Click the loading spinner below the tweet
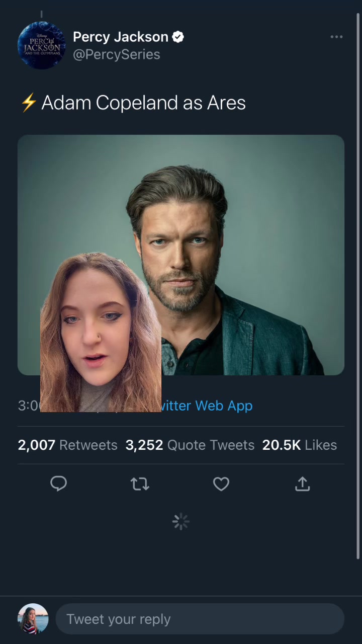The height and width of the screenshot is (644, 362). 180,522
